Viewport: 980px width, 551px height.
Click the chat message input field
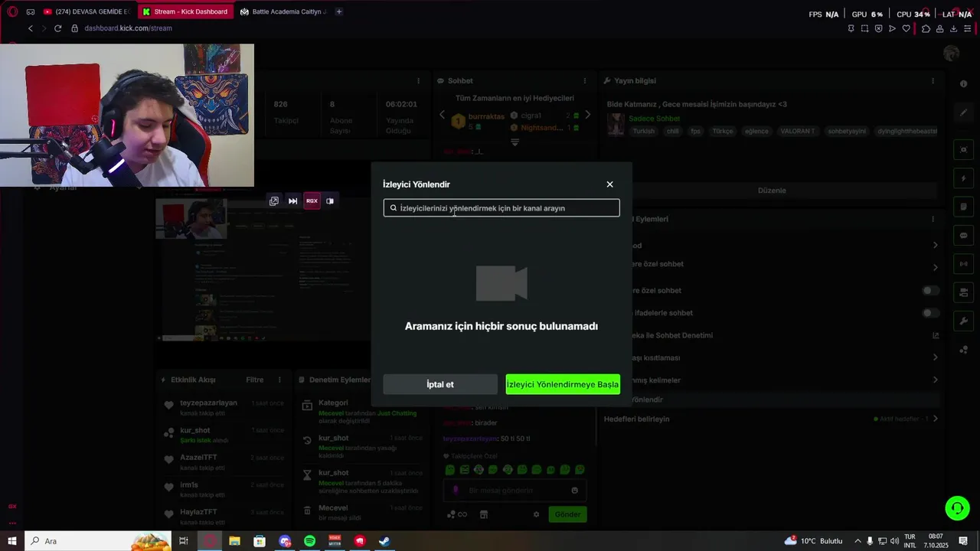[x=515, y=491]
